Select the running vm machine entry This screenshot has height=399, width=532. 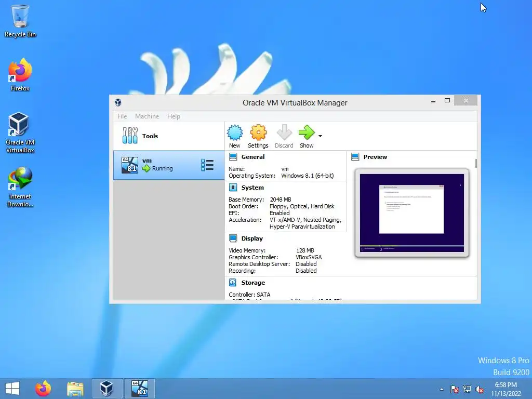point(169,165)
